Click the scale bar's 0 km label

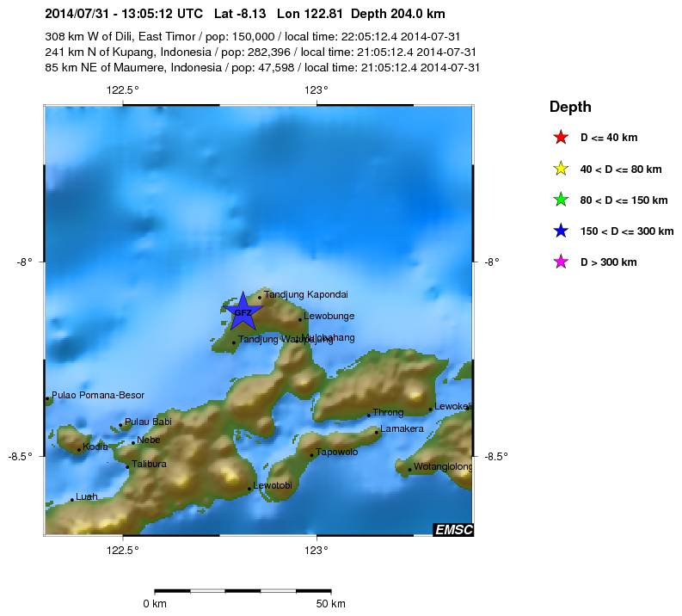(155, 604)
